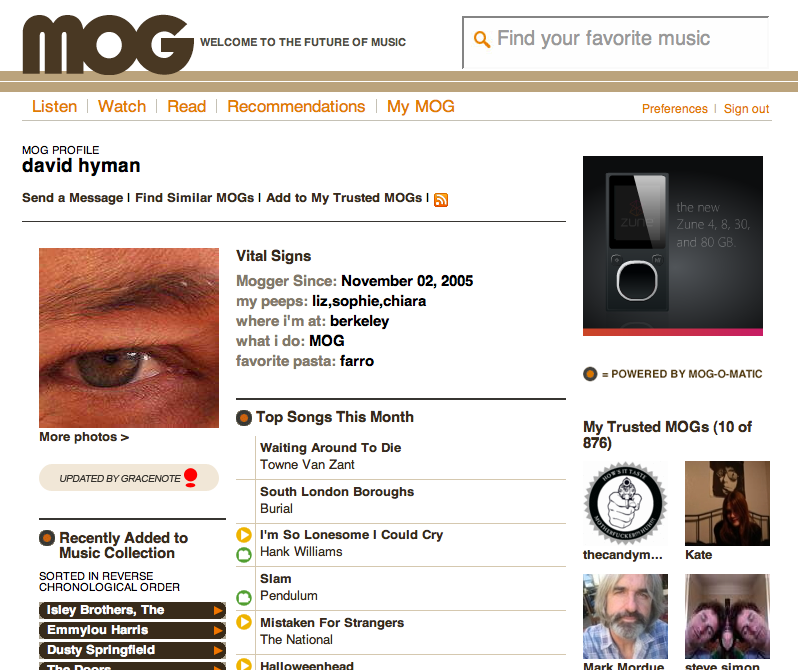798x670 pixels.
Task: Expand the Emmylou Harris entry
Action: (218, 630)
